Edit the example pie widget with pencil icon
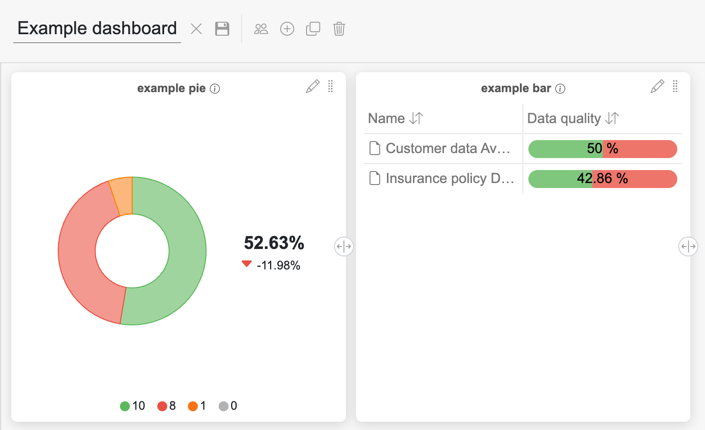 tap(313, 87)
